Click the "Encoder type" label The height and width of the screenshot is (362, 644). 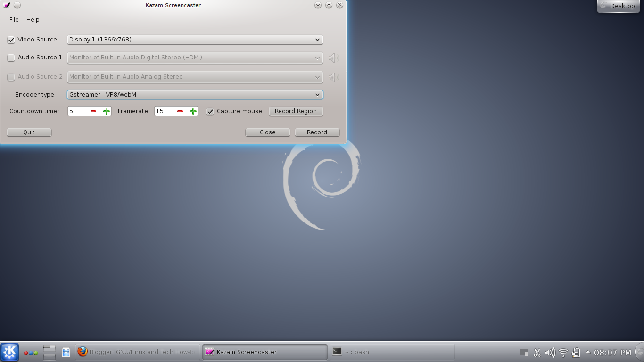(34, 95)
